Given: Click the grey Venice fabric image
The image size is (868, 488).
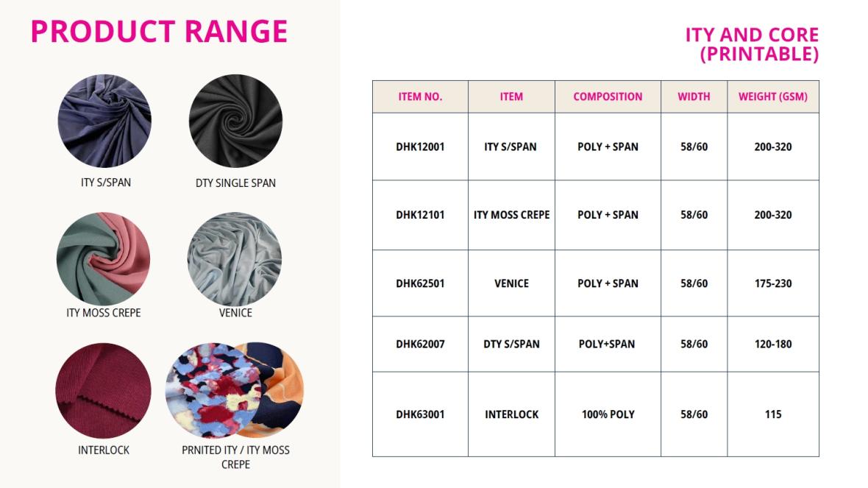Looking at the screenshot, I should (235, 258).
